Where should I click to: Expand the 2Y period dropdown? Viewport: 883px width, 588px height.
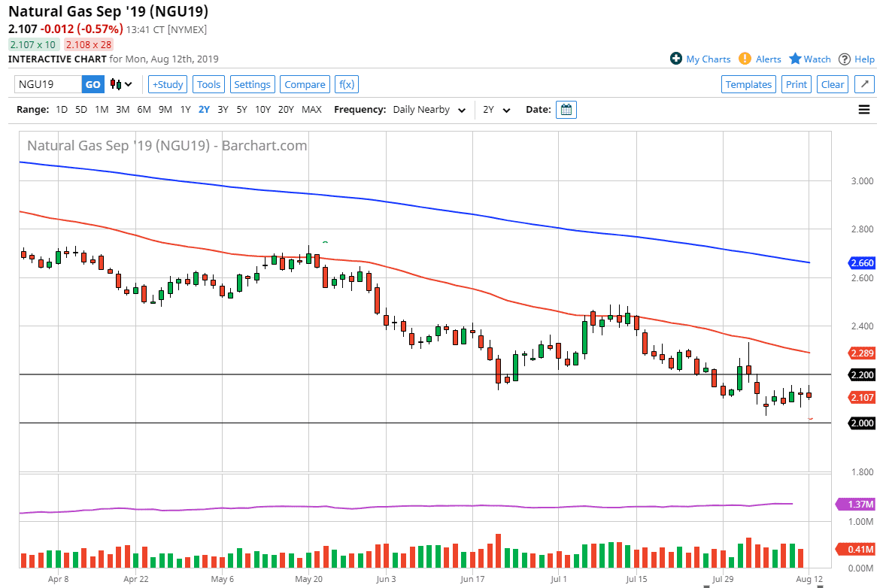pyautogui.click(x=496, y=110)
